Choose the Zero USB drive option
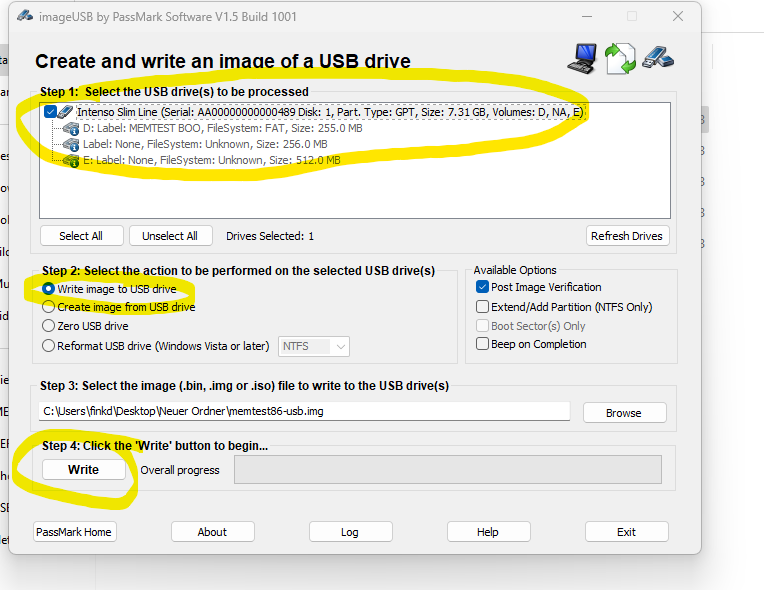The width and height of the screenshot is (764, 590). point(48,325)
